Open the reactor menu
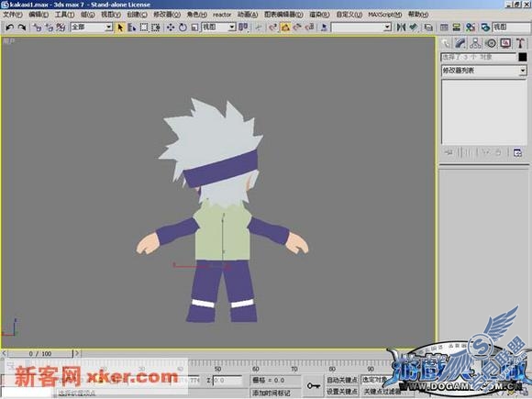This screenshot has width=532, height=399. pyautogui.click(x=222, y=15)
